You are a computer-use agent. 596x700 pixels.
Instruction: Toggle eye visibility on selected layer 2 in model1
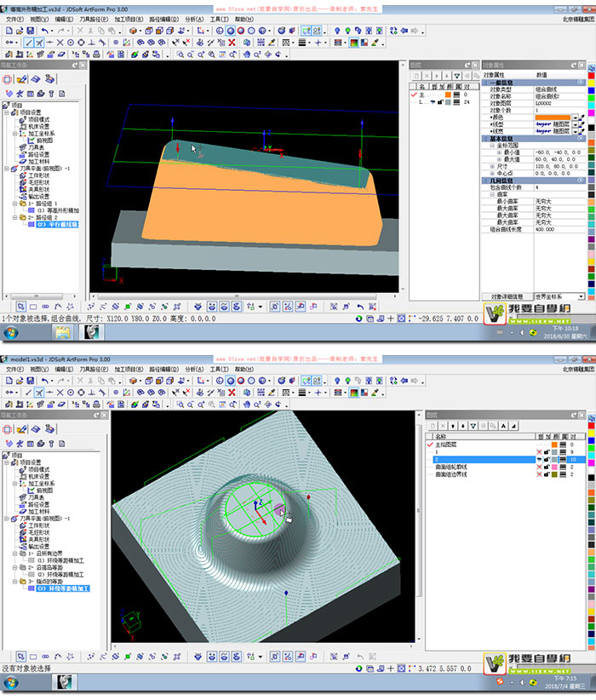pos(539,459)
